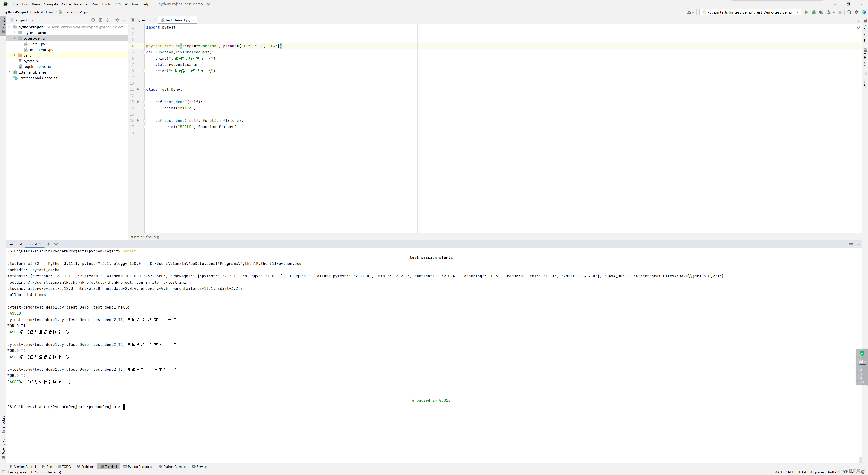Fold function_fixture definition at line 5
Image resolution: width=868 pixels, height=475 pixels.
145,52
